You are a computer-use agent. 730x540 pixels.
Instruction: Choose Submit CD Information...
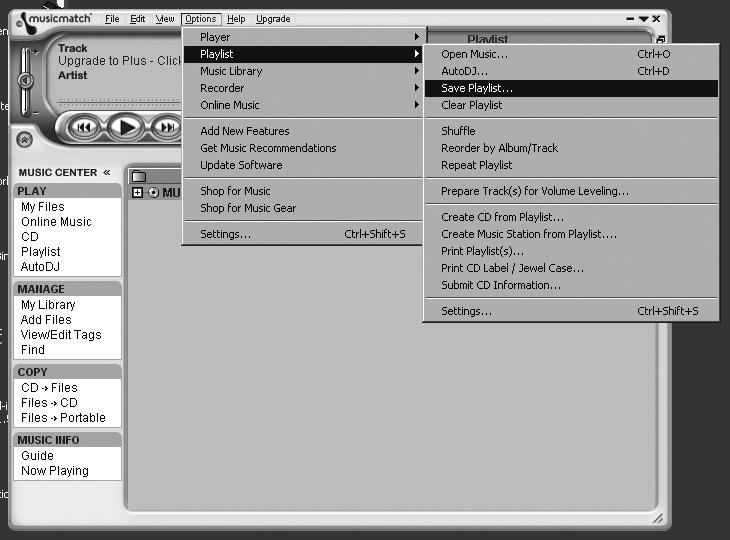pyautogui.click(x=571, y=285)
